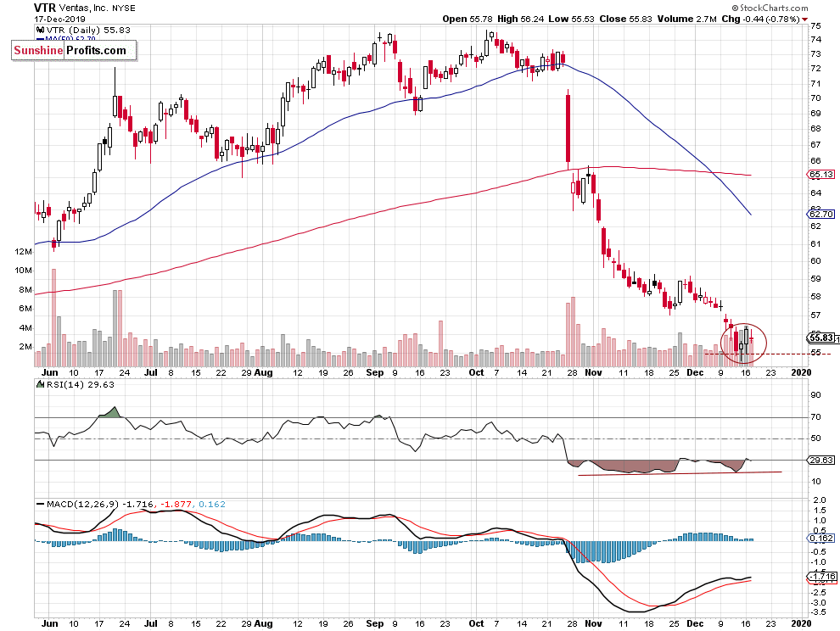
Task: Click the Dec label on the MACD panel's date axis
Action: [x=695, y=623]
